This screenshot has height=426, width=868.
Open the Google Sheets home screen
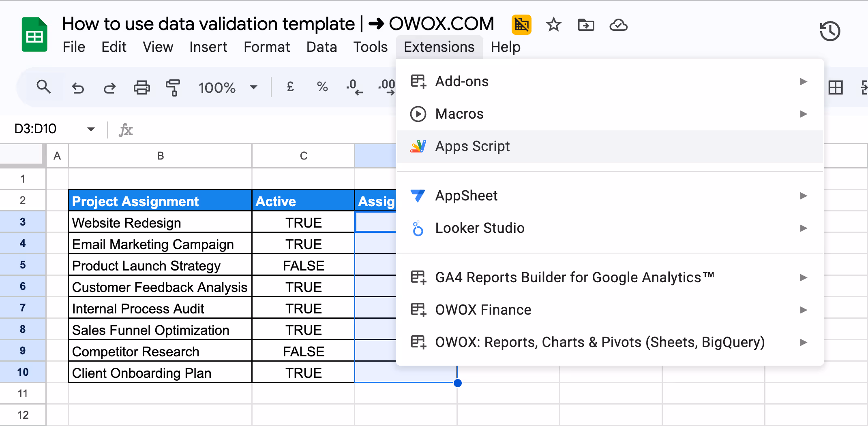point(34,34)
